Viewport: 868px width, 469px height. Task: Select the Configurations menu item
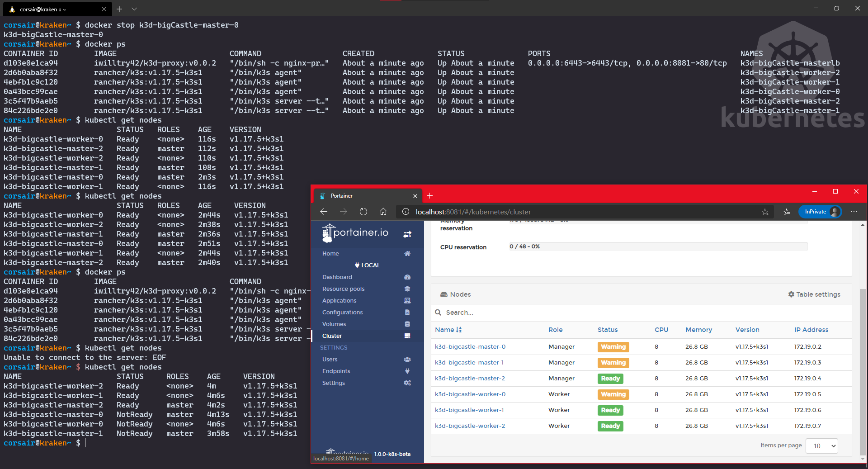coord(342,313)
